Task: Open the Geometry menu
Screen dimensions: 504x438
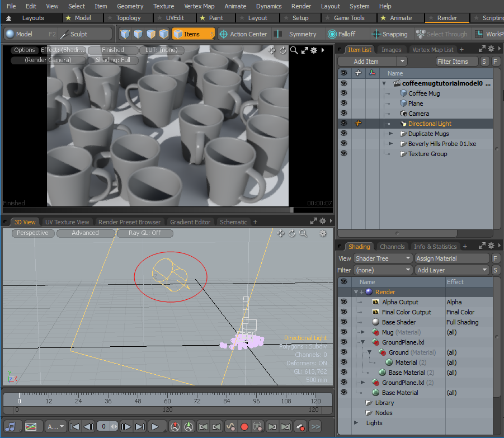Action: [x=130, y=6]
